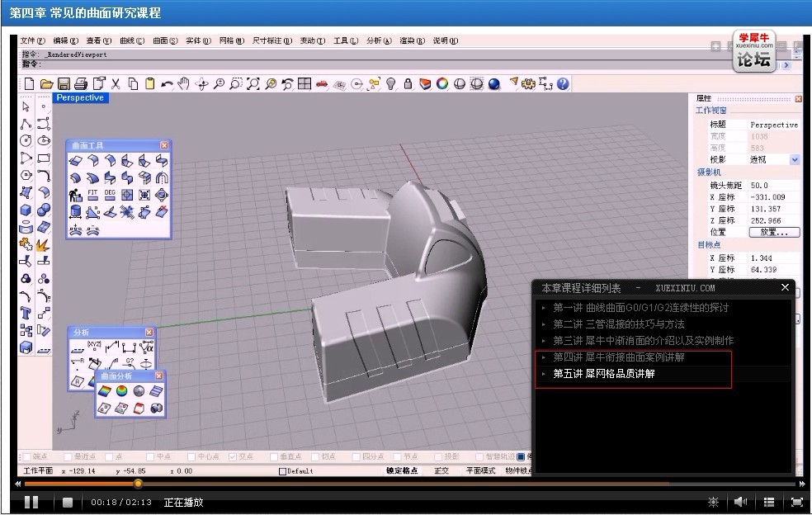
Task: Click the blue sphere render icon
Action: point(494,84)
